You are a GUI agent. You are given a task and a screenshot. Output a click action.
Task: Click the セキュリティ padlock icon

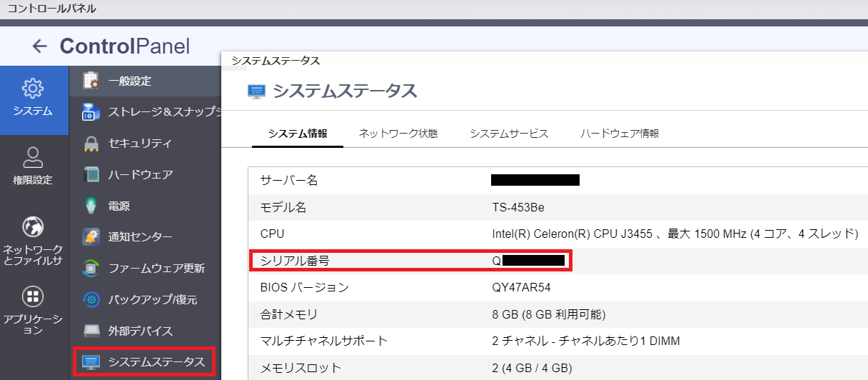(x=91, y=144)
